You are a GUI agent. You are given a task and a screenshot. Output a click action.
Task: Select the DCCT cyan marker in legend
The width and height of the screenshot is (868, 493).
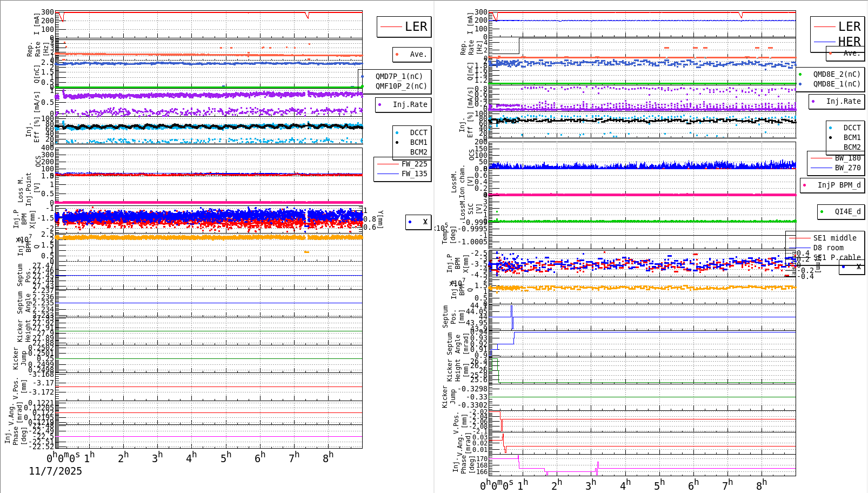tap(396, 132)
